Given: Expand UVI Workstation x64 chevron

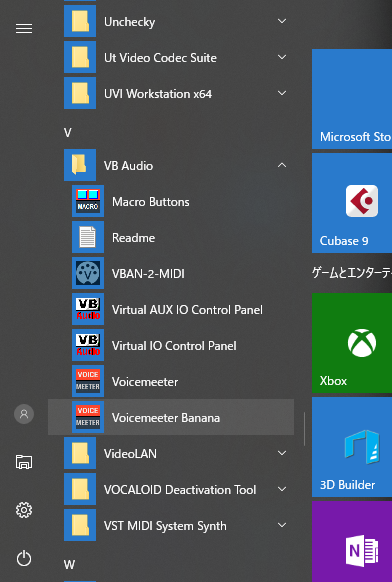Looking at the screenshot, I should (x=282, y=93).
